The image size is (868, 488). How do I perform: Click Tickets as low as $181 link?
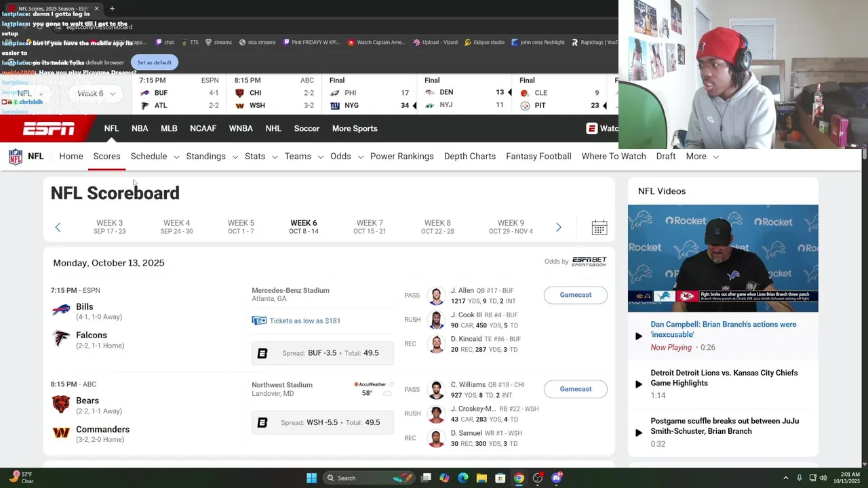(x=305, y=321)
